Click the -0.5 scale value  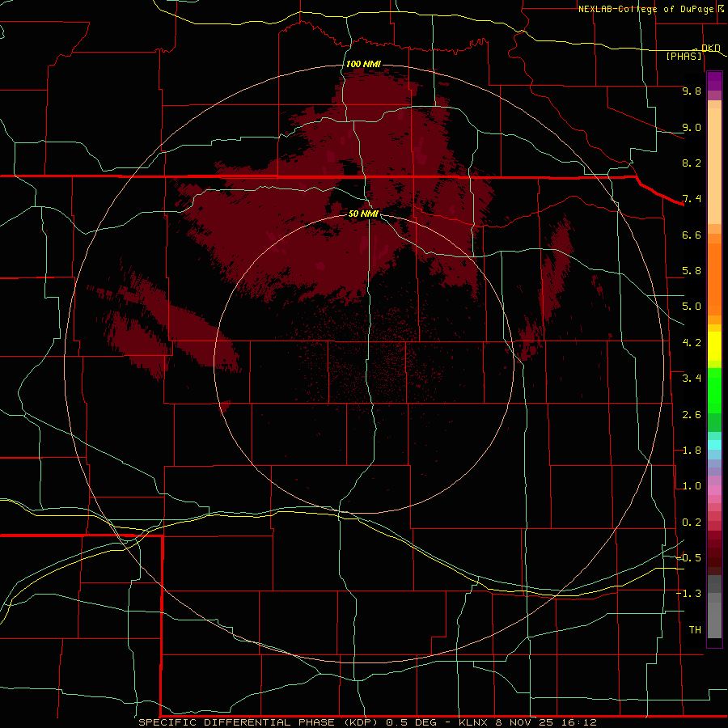[x=689, y=558]
